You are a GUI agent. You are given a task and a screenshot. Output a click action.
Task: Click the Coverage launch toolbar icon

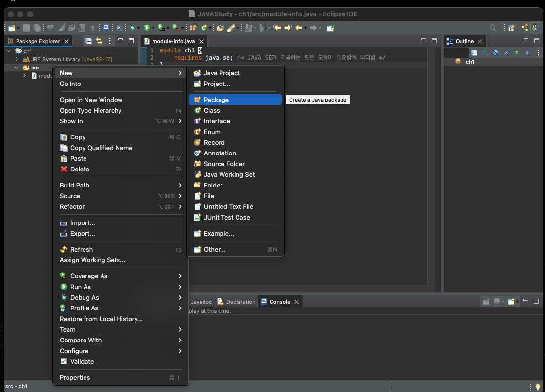coord(161,28)
